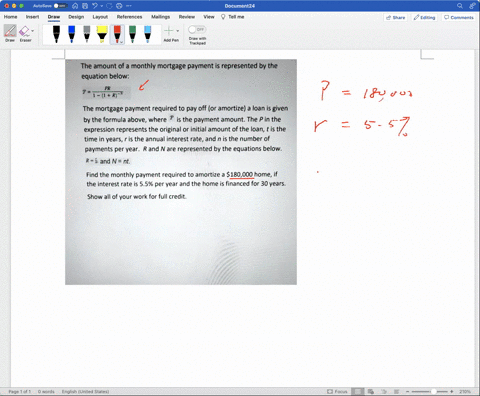480x396 pixels.
Task: Switch to Outline view icon
Action: [384, 391]
